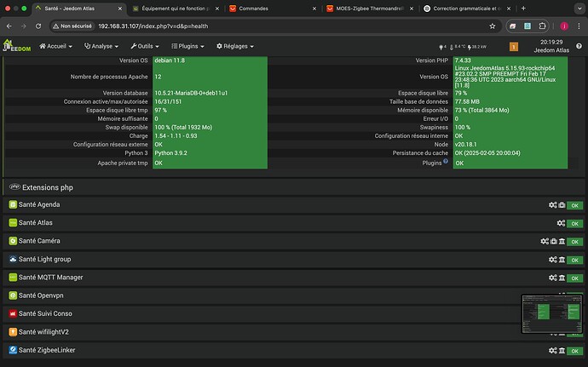Expand the Santé Caméra section
The image size is (588, 367).
tap(294, 241)
